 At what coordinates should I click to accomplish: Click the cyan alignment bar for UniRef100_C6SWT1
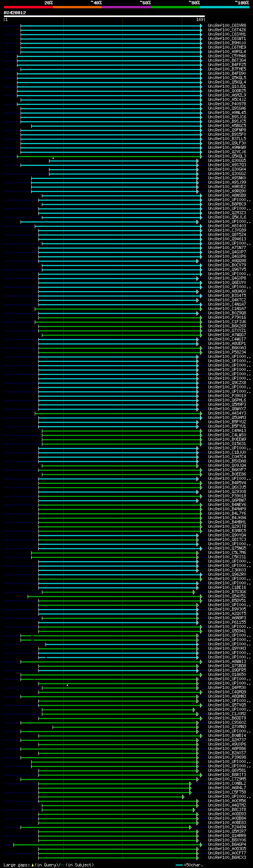point(111,39)
